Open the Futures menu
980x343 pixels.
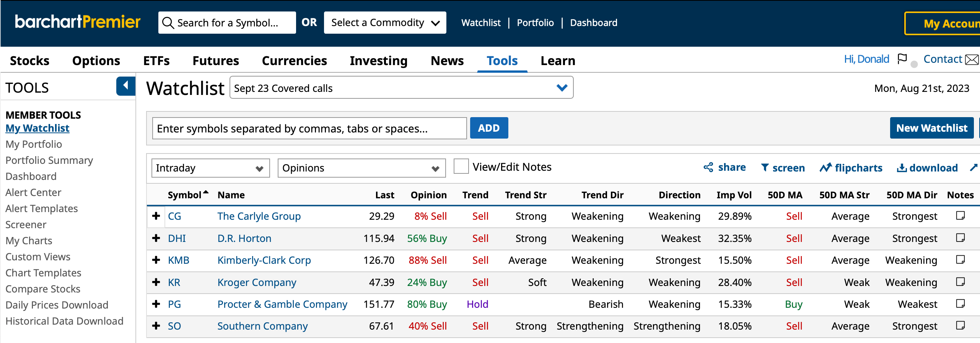click(216, 60)
